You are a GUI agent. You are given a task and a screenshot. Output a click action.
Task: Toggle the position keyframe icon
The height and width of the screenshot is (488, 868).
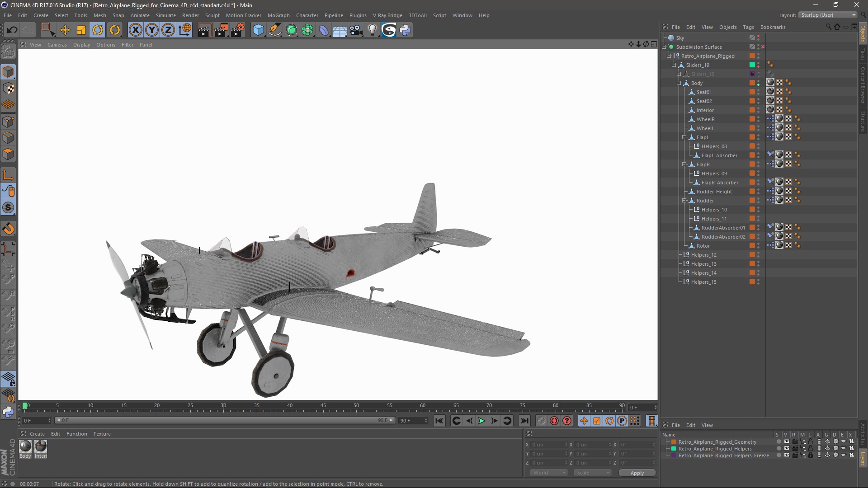(584, 421)
